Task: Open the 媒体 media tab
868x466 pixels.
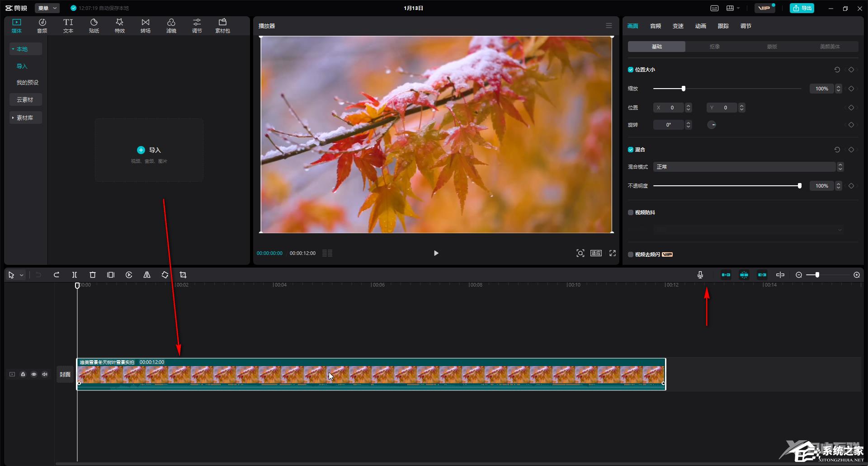Action: pos(17,26)
